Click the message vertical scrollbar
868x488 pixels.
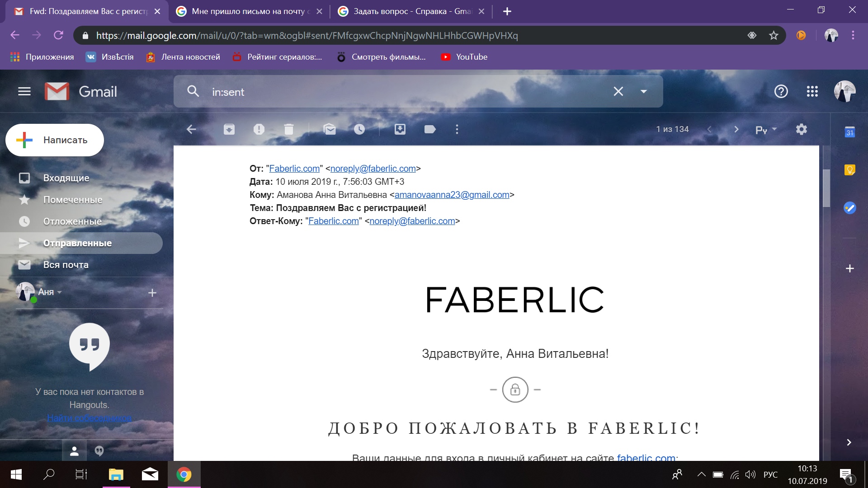point(826,188)
